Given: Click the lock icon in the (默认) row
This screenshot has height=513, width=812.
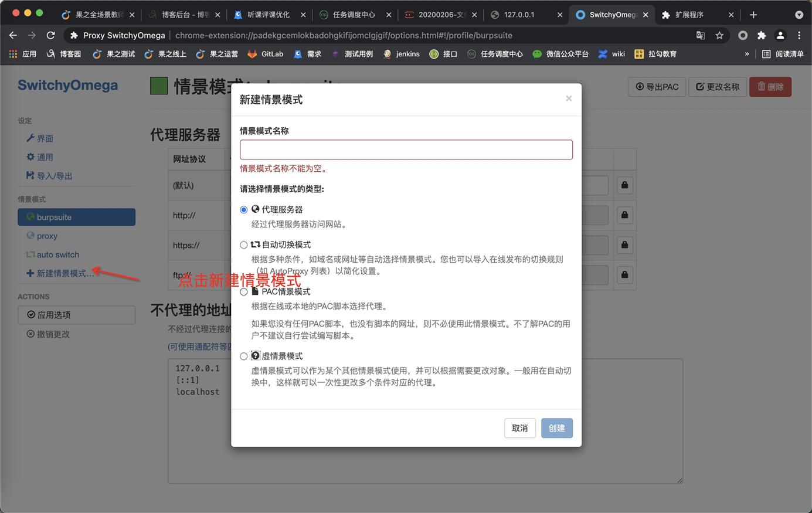Looking at the screenshot, I should tap(624, 185).
